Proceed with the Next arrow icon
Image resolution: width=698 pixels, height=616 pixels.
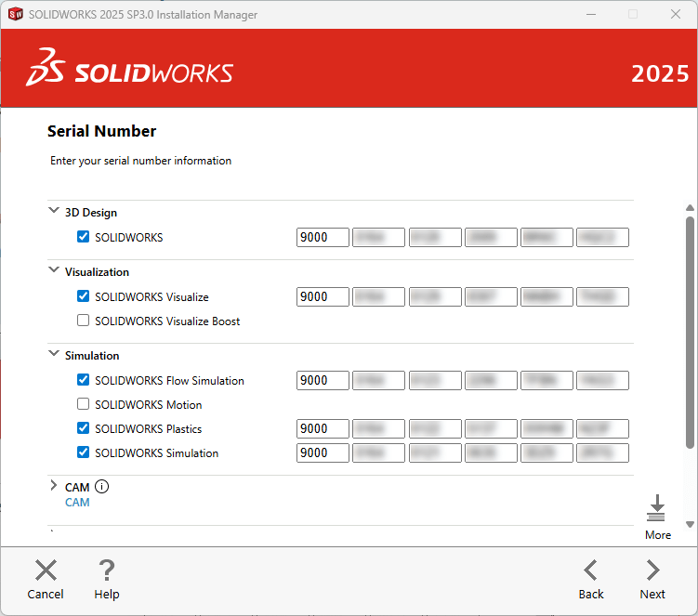[653, 570]
